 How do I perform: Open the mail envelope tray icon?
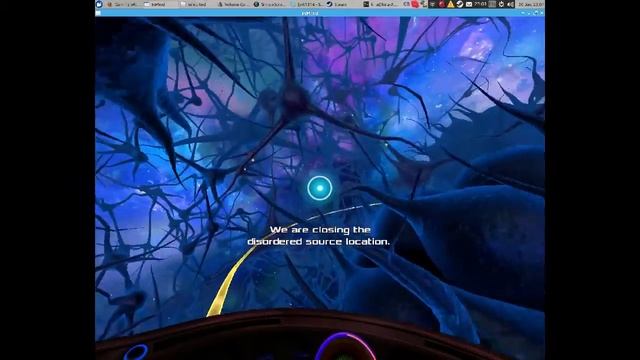coord(469,4)
